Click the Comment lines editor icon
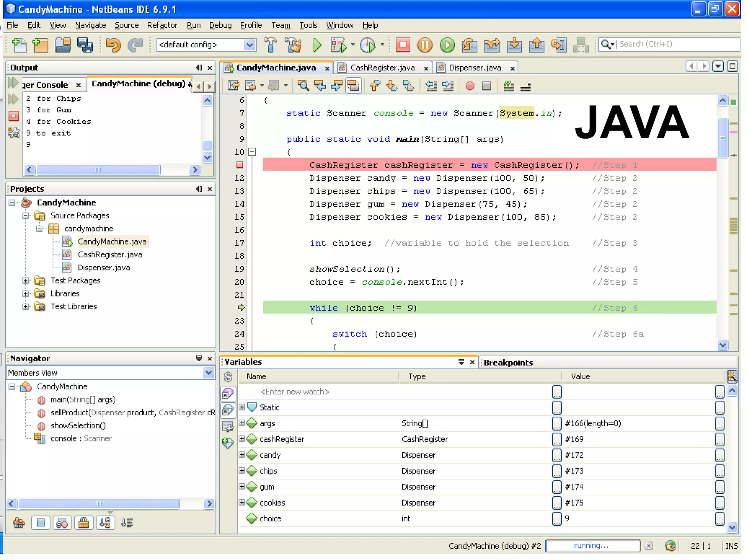Image resolution: width=747 pixels, height=560 pixels. [x=508, y=86]
